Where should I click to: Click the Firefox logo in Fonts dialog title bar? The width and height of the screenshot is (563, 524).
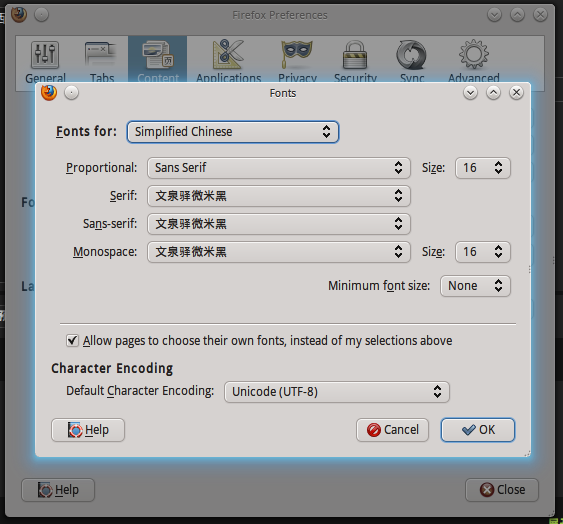49,93
